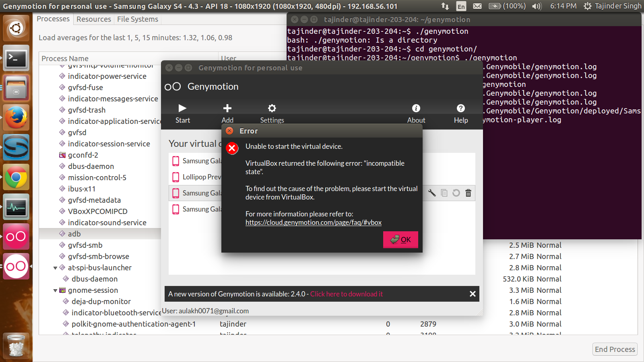Click the wrench icon for selected device
This screenshot has width=644, height=362.
click(432, 193)
